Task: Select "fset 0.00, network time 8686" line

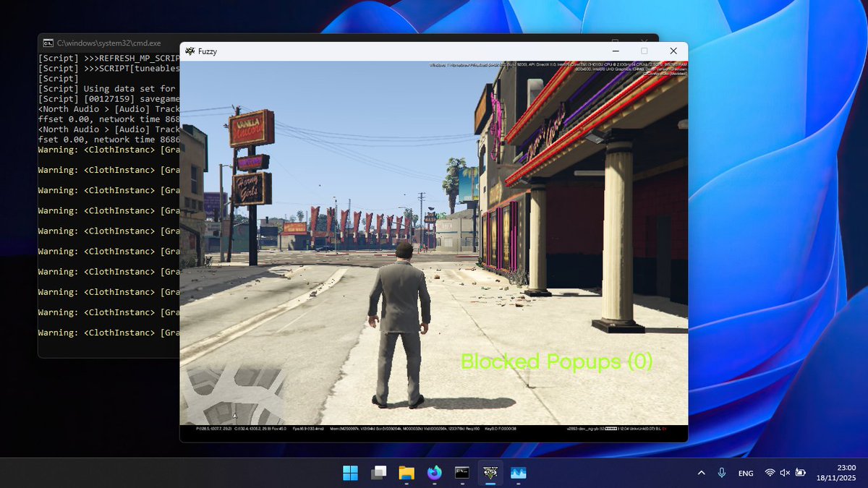Action: click(109, 139)
